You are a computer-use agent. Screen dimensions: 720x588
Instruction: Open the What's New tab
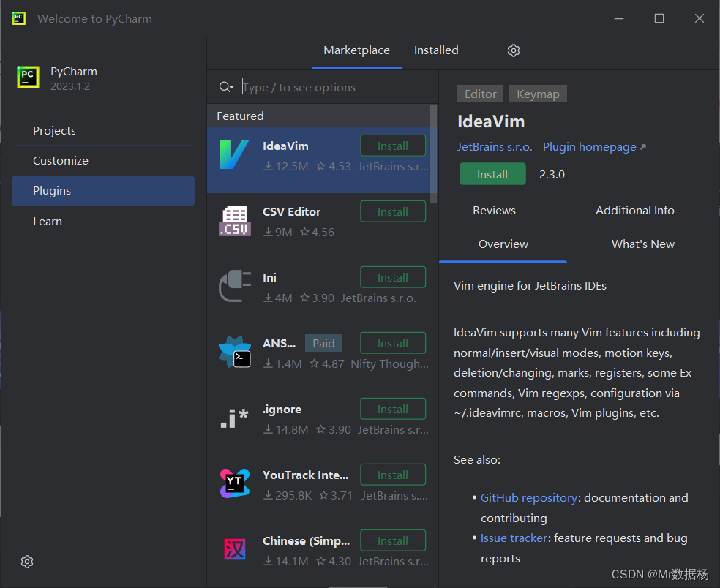click(642, 244)
